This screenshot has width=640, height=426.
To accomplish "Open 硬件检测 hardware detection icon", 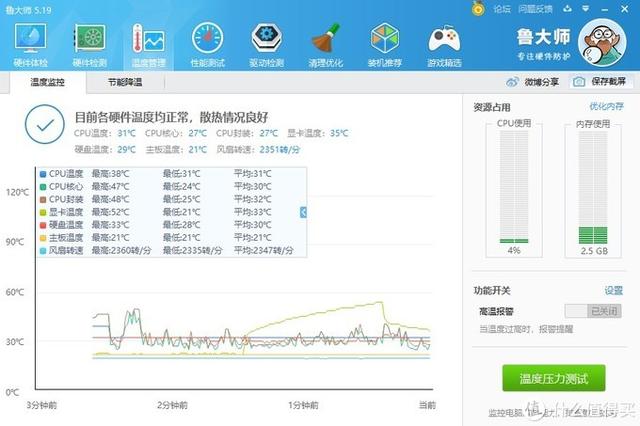I will pyautogui.click(x=90, y=45).
